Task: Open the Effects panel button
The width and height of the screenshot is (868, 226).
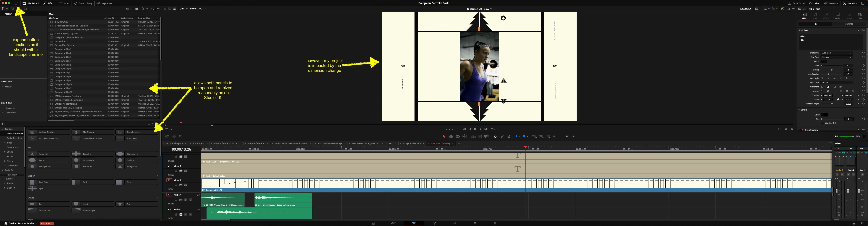Action: 49,3
